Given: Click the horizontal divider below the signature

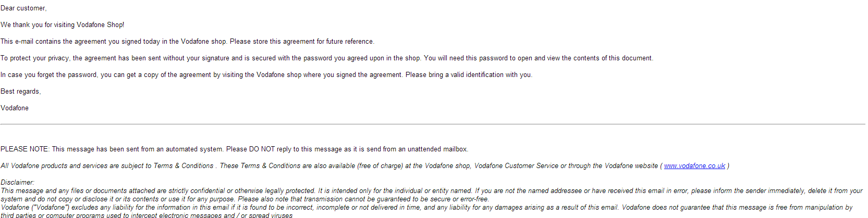Looking at the screenshot, I should [x=433, y=124].
